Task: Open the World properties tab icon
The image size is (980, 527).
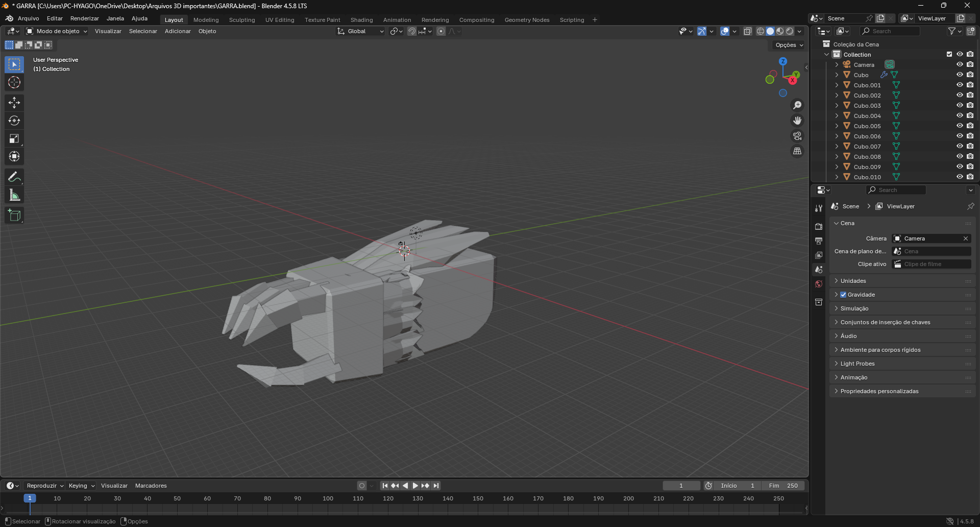Action: [819, 284]
